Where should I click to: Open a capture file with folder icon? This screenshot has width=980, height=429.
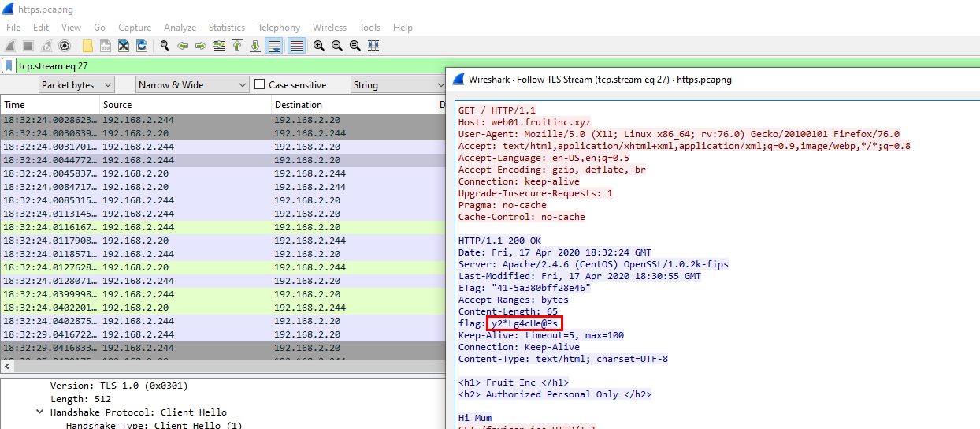point(87,46)
